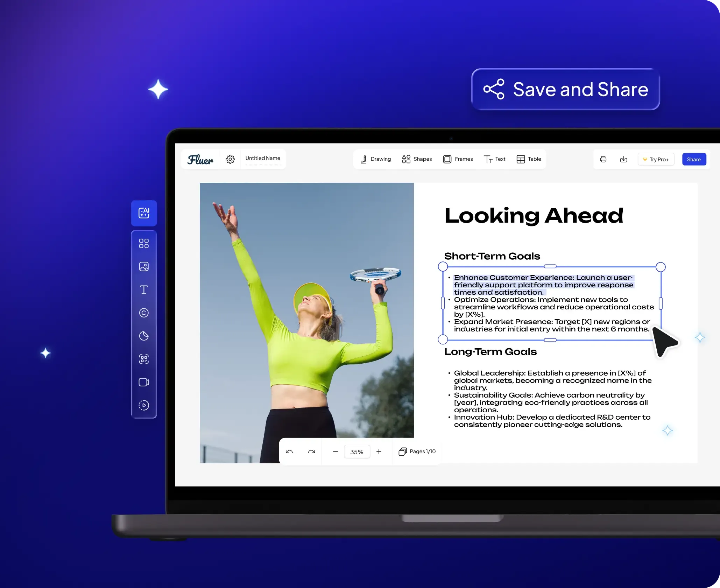Open the AI assistant sidebar tool

(144, 213)
